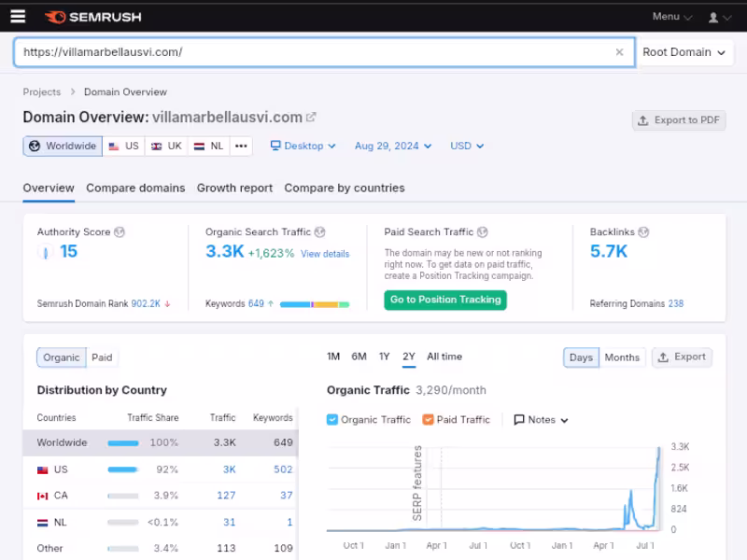The image size is (747, 560).
Task: Click the Backlinks info icon
Action: [x=643, y=231]
